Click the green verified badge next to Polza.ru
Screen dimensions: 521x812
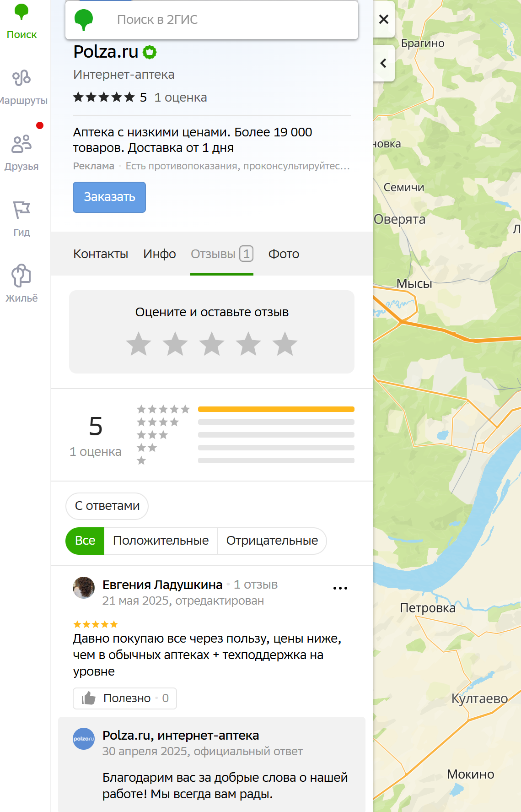point(150,52)
